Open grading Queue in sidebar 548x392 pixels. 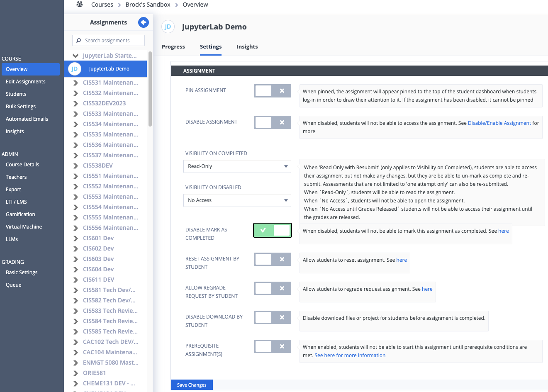(x=13, y=285)
